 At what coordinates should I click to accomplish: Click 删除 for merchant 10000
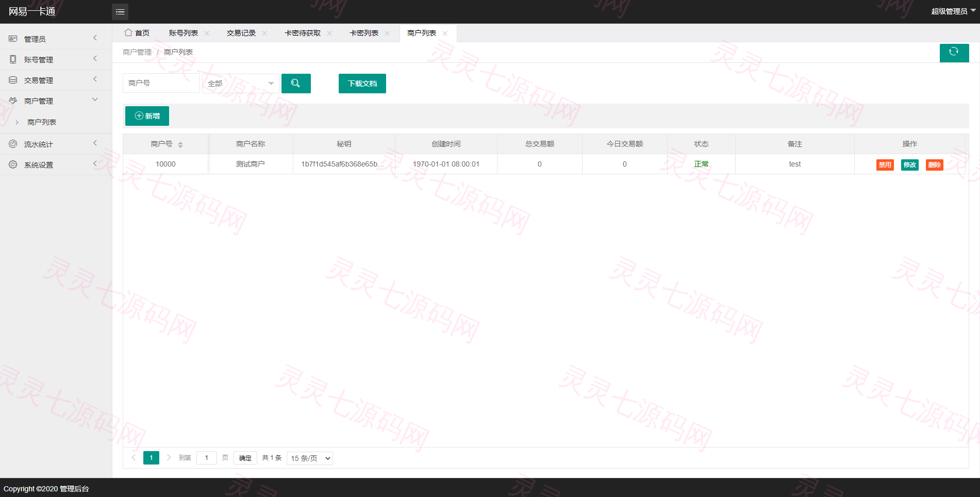pos(935,164)
